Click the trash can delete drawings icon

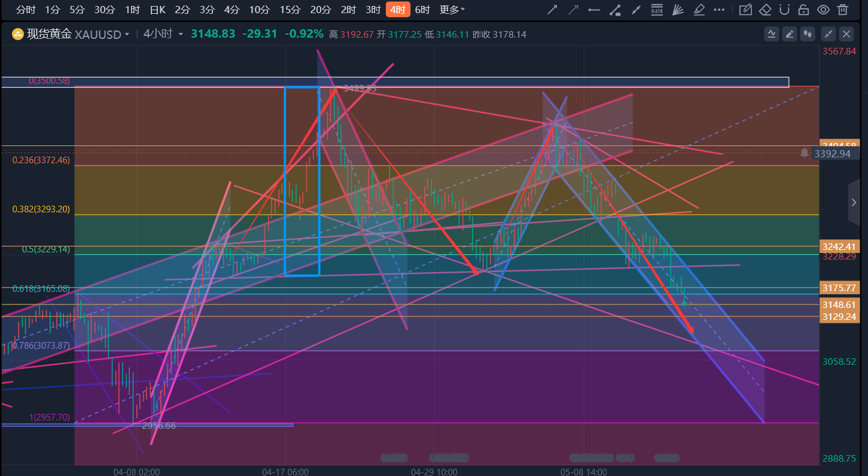pyautogui.click(x=843, y=10)
